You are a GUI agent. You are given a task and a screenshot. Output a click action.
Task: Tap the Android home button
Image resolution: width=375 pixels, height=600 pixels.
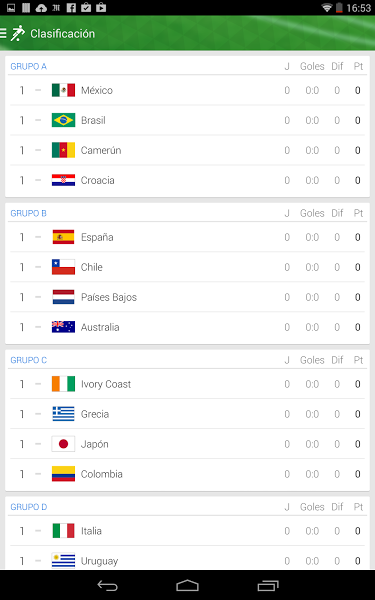[188, 585]
